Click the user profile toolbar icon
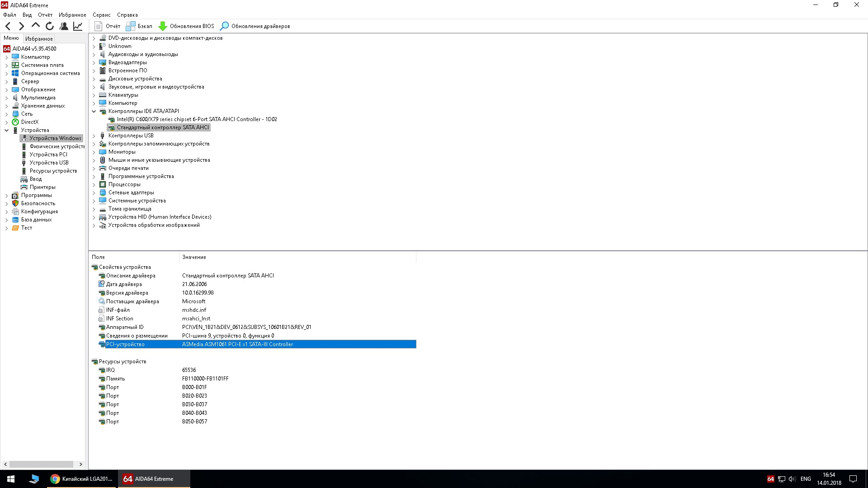The image size is (868, 488). tap(64, 26)
